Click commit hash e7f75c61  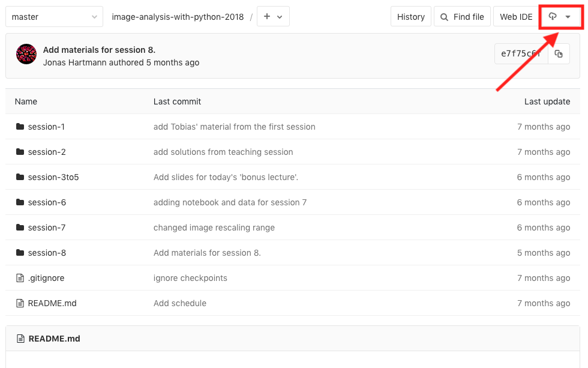point(521,54)
